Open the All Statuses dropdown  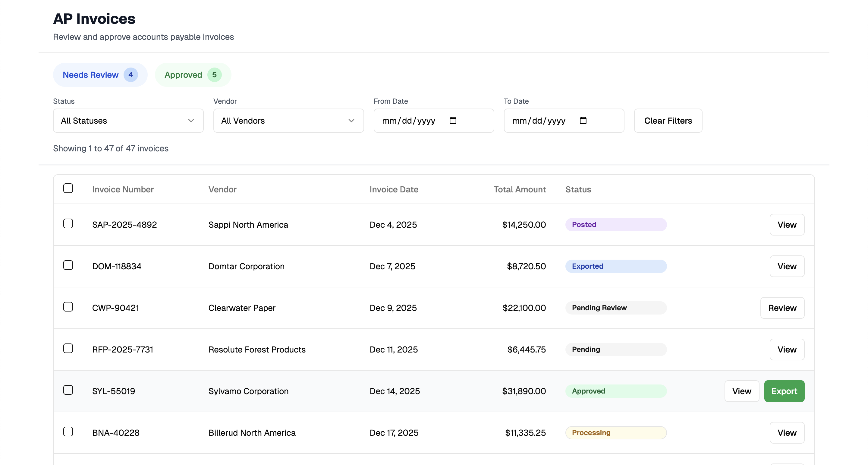pos(128,120)
